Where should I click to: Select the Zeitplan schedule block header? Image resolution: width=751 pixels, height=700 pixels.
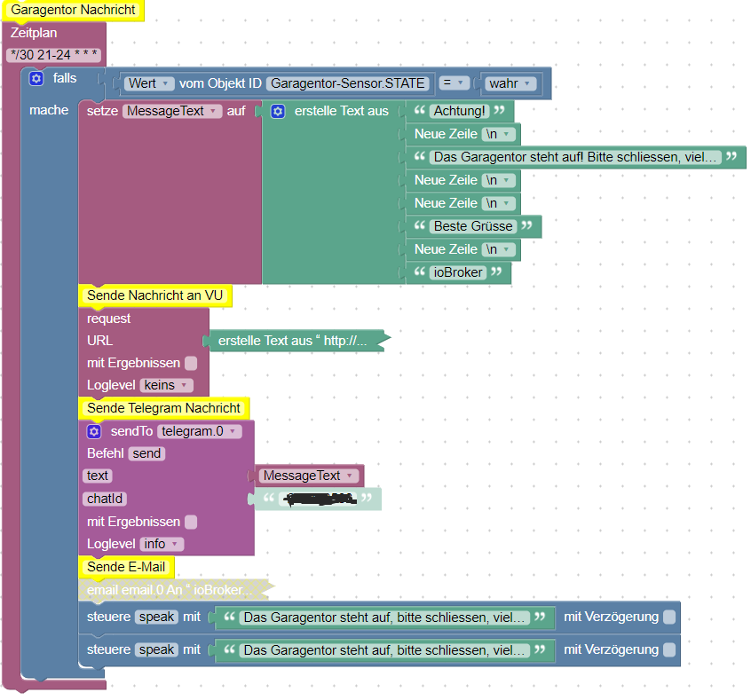point(34,33)
